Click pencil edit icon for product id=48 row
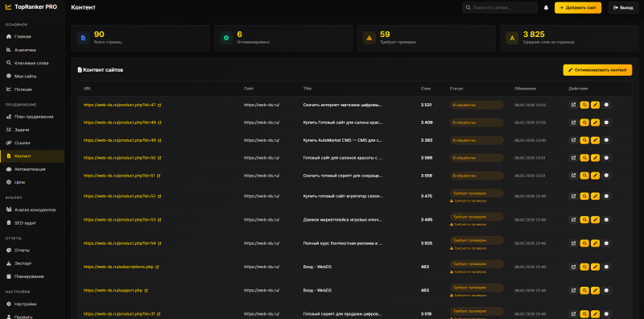644x319 pixels. (595, 122)
